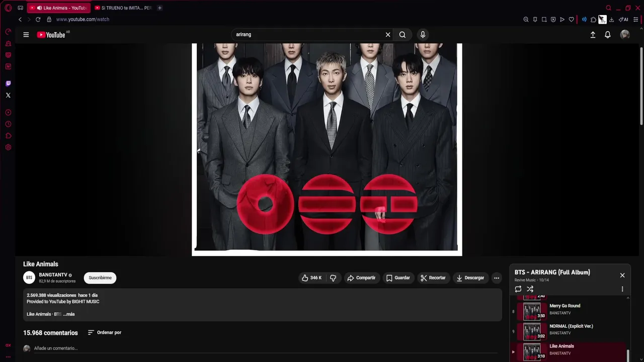Open extensions cube icon in sidebar
Image resolution: width=644 pixels, height=362 pixels.
click(8, 136)
